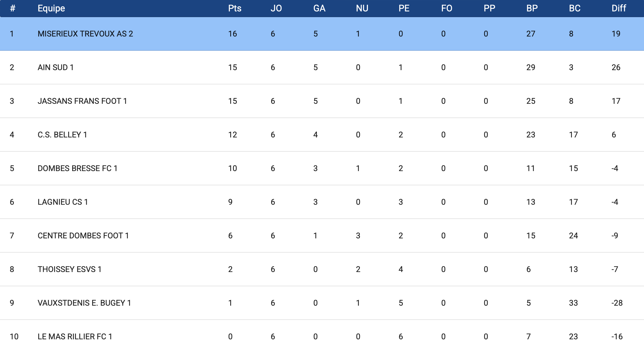Open VAUXSTDENIS E. BUGEY 1 team
Viewport: 644px width, 353px height.
click(84, 303)
